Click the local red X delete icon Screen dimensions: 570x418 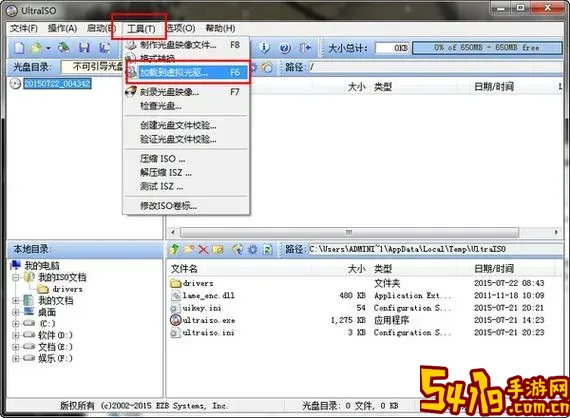tap(203, 250)
